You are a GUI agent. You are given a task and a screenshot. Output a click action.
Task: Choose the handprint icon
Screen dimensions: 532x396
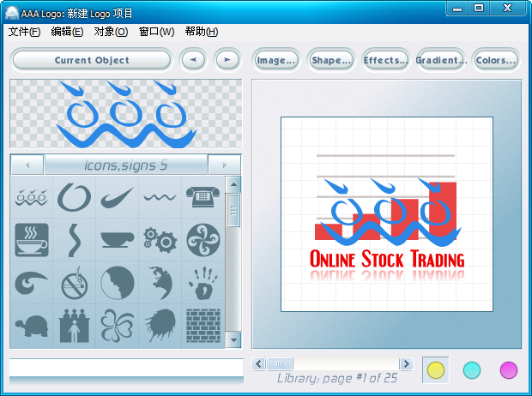point(203,283)
